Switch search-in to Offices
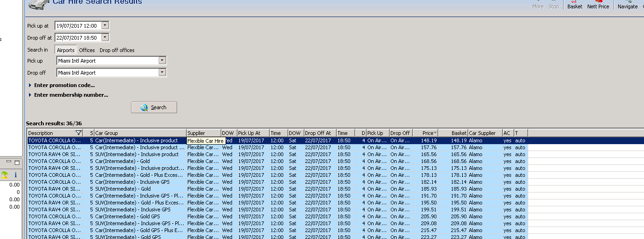The image size is (644, 239). click(87, 50)
